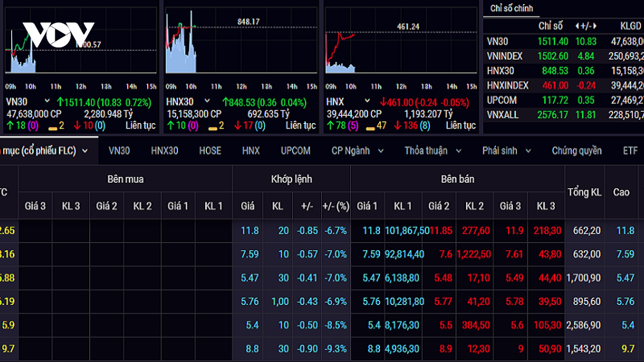Click matched price 11.8 in first row

point(250,230)
